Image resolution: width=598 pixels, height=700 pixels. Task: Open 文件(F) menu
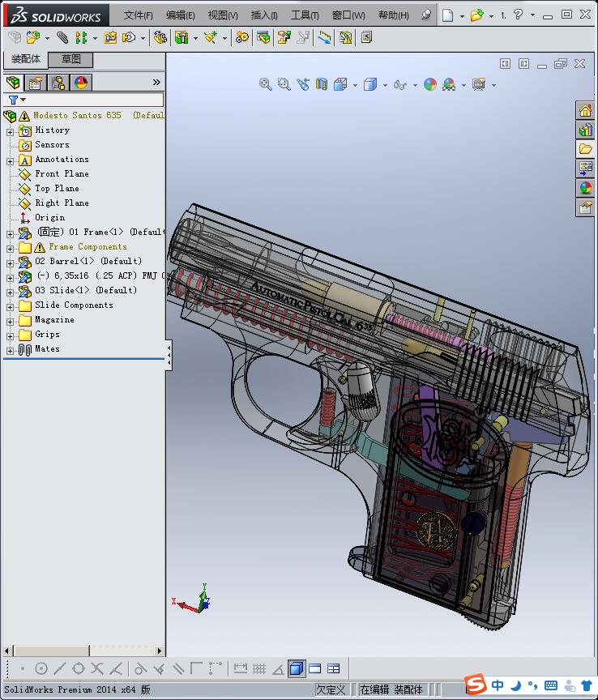[x=138, y=15]
